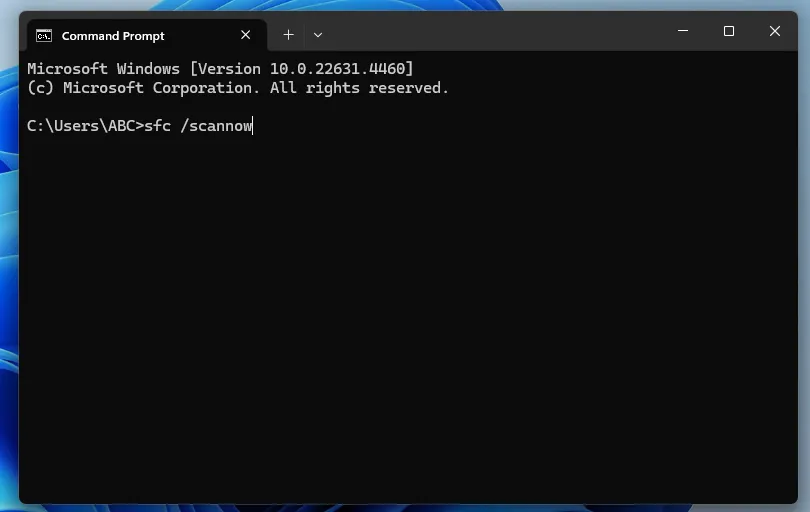
Task: Close the Command Prompt tab
Action: point(245,35)
